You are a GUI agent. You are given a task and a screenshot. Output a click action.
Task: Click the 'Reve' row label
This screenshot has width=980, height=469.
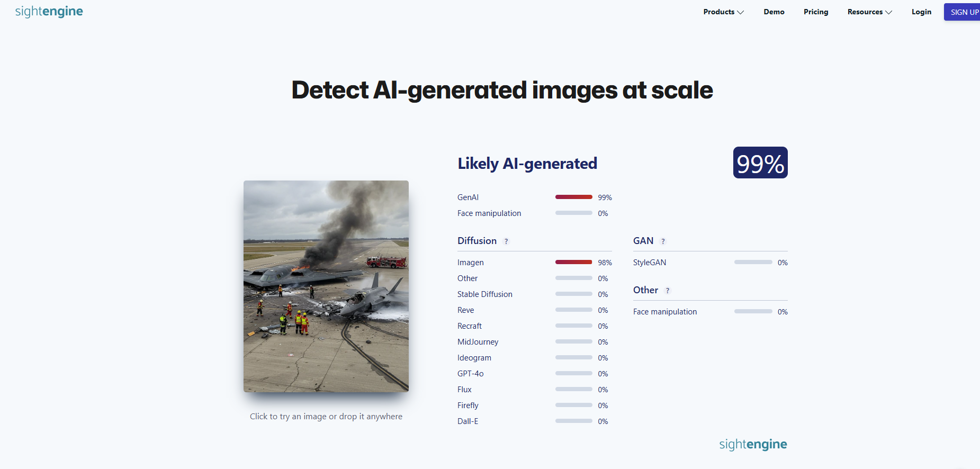[466, 310]
